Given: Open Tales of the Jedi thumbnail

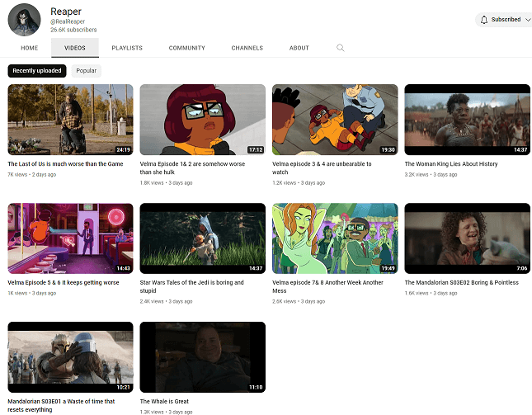Looking at the screenshot, I should (203, 238).
